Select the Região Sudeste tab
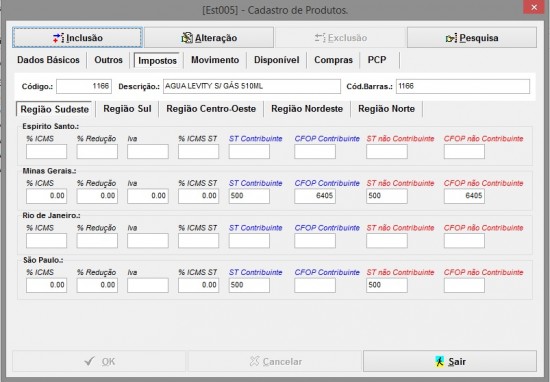The image size is (550, 382). (x=54, y=109)
